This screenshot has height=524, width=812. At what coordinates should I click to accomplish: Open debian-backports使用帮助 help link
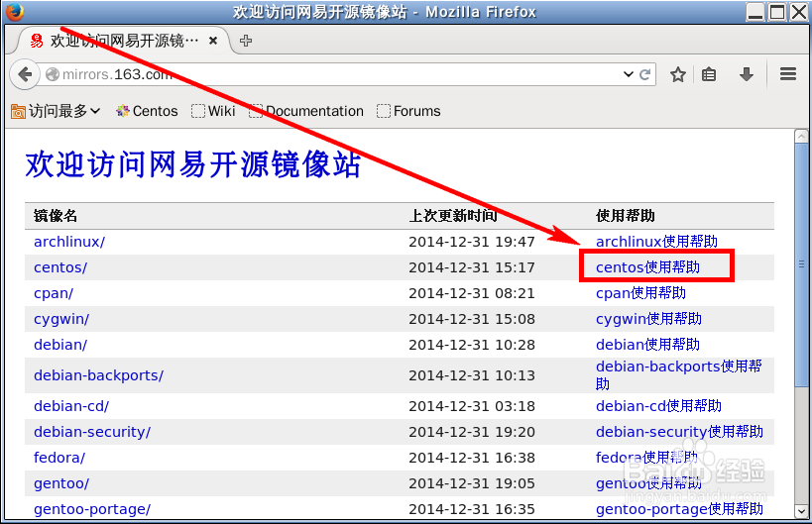tap(679, 375)
